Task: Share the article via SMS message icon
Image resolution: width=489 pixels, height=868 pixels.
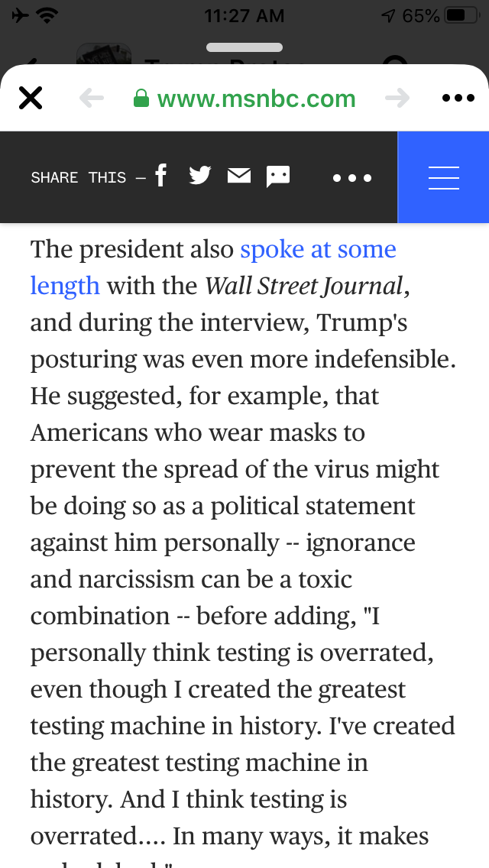Action: pos(278,177)
